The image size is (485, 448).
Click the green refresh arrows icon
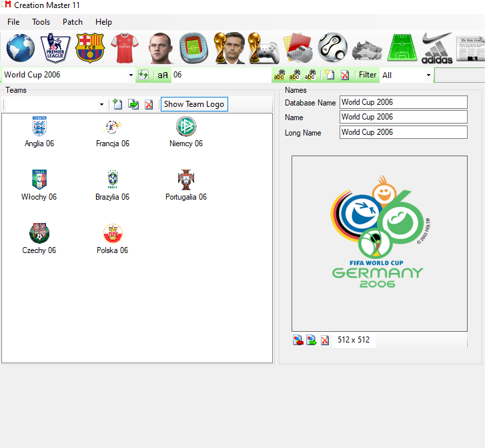(x=143, y=75)
